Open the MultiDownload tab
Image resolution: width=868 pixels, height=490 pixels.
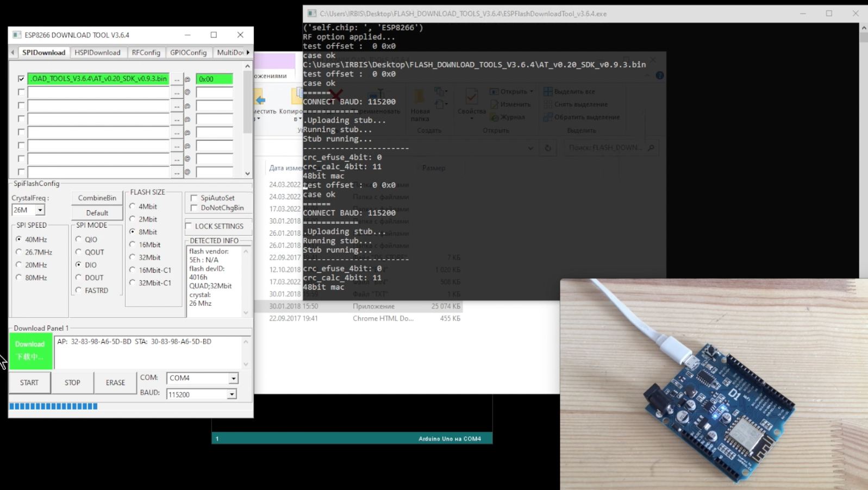[230, 53]
